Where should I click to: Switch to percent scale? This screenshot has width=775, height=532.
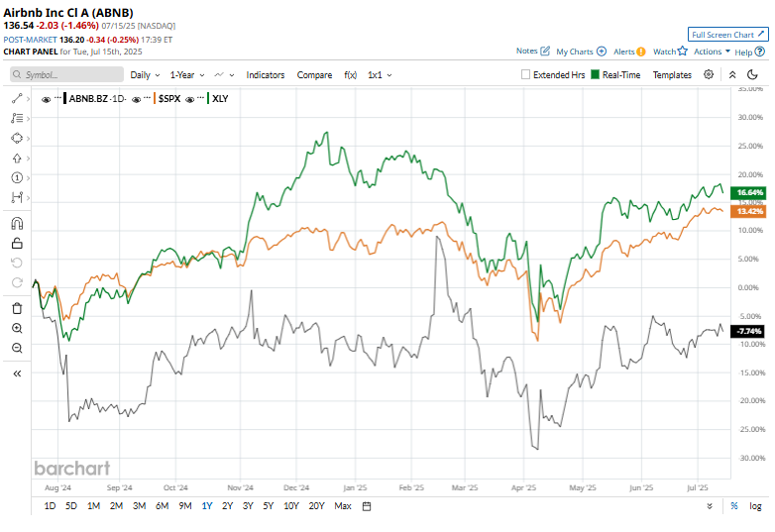pyautogui.click(x=734, y=506)
